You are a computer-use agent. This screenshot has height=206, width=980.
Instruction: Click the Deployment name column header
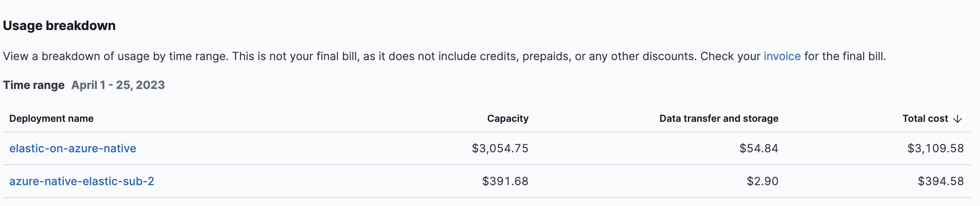point(51,119)
